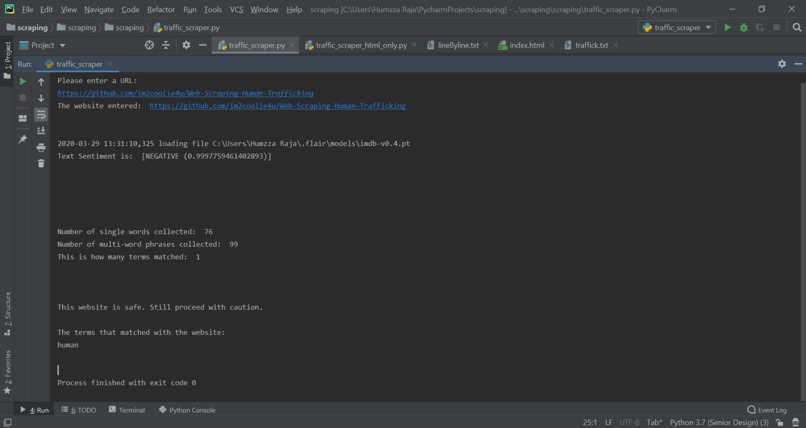Open Window menu

264,9
